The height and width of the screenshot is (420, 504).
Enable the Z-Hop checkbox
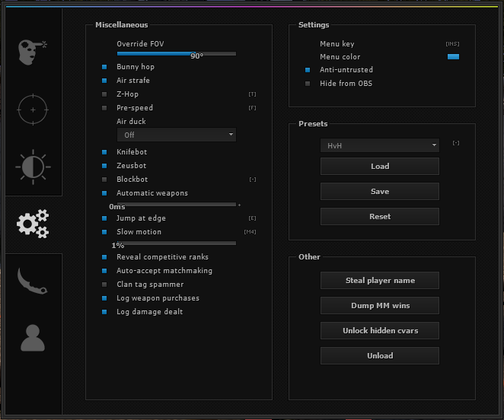point(104,94)
